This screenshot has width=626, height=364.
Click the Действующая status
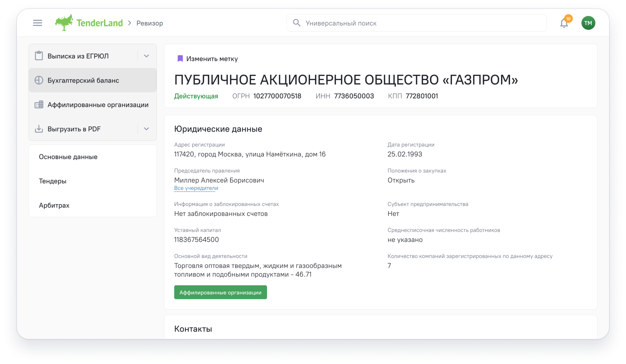tap(196, 96)
